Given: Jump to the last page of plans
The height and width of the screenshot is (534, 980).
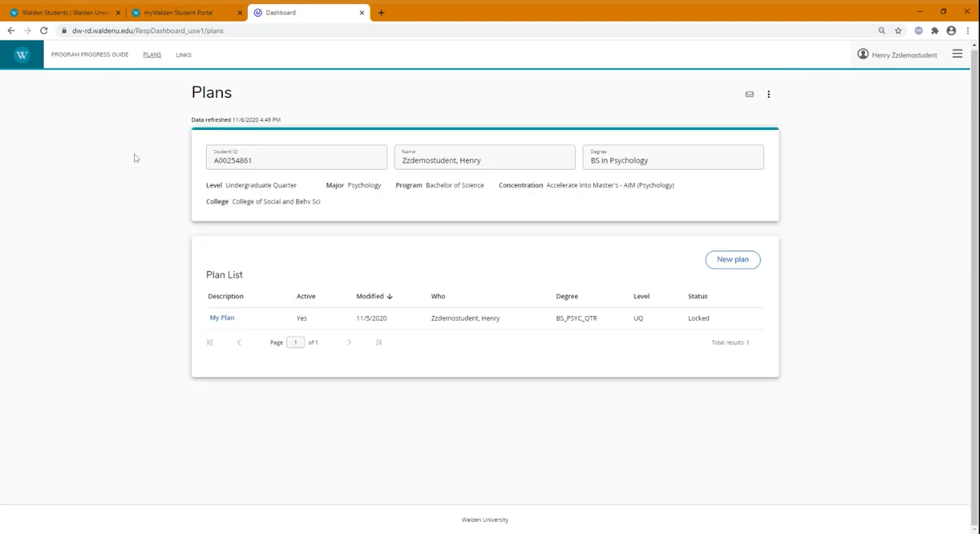Looking at the screenshot, I should (x=378, y=342).
